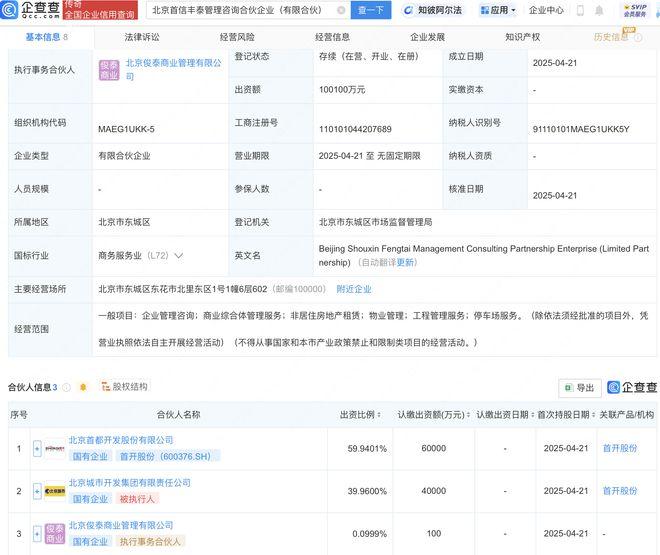
Task: Open the Qcc.com home logo
Action: (x=30, y=10)
